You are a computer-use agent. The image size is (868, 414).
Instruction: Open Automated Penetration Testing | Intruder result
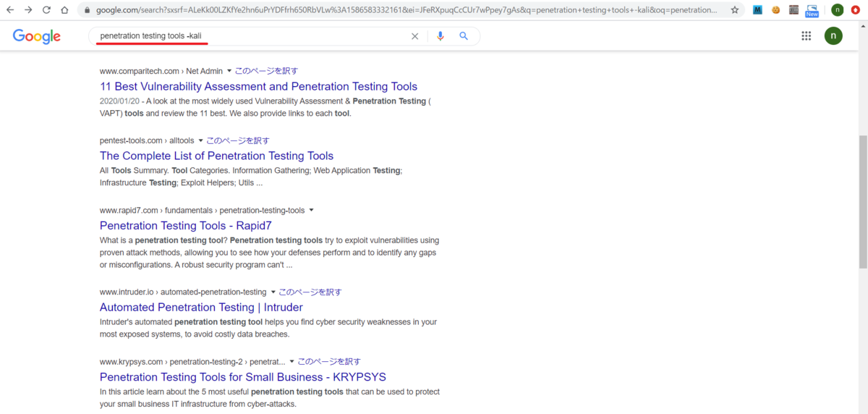(x=201, y=307)
